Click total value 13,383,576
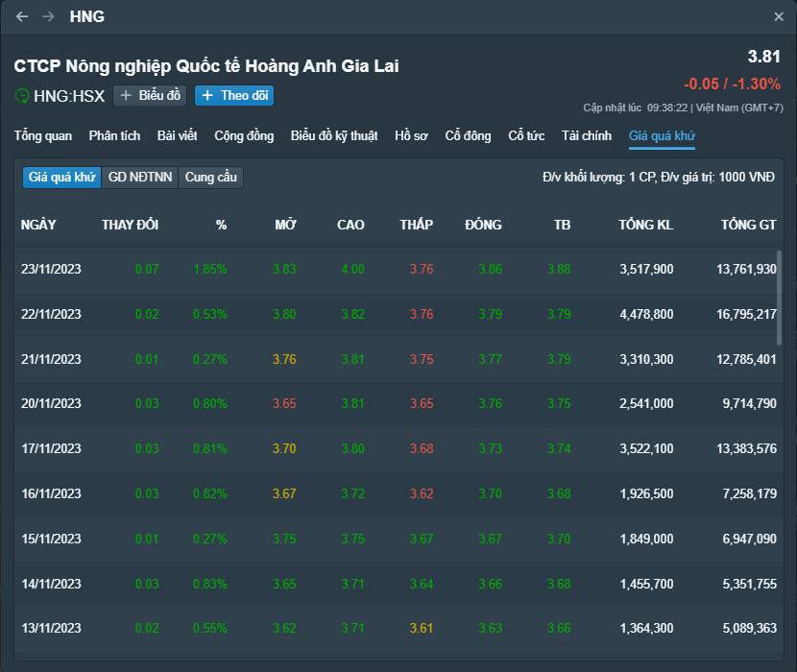 tap(746, 449)
